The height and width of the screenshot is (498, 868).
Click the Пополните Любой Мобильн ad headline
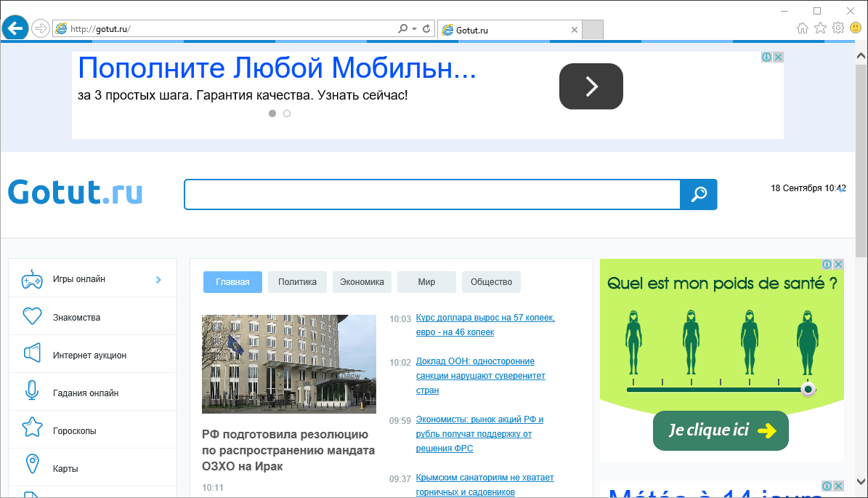click(x=277, y=68)
